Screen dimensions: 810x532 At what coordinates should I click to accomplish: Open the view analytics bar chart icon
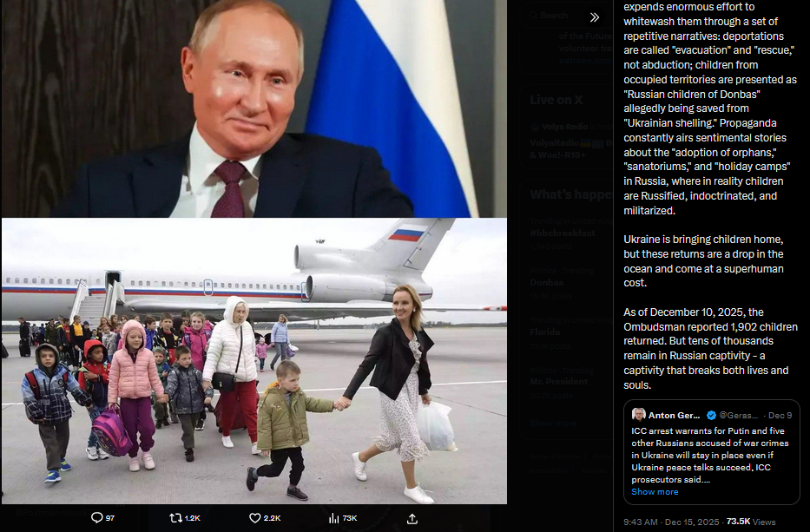point(333,517)
